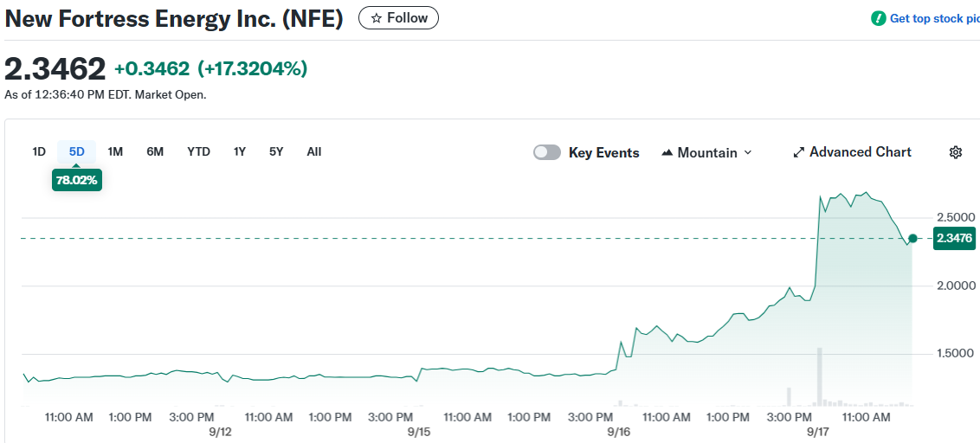
Task: Select the 6M time range
Action: 155,151
